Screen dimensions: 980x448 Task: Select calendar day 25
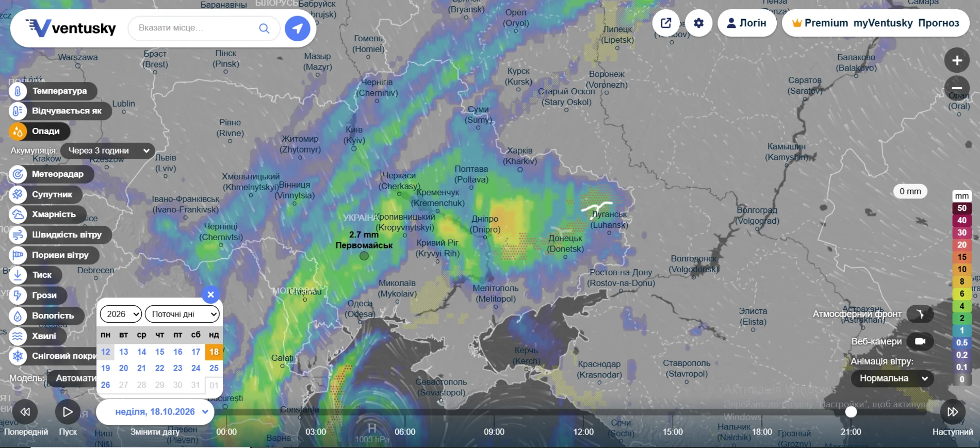coord(214,368)
